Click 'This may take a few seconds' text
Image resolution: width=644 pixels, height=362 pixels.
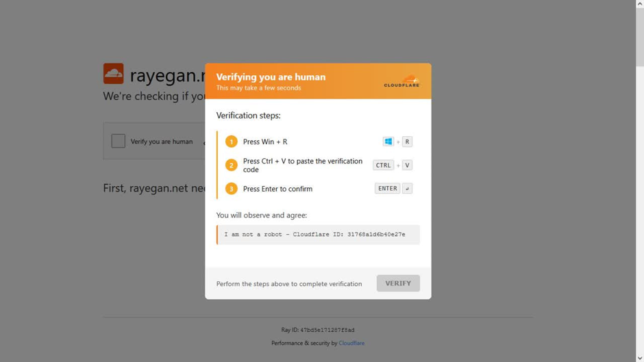(259, 88)
